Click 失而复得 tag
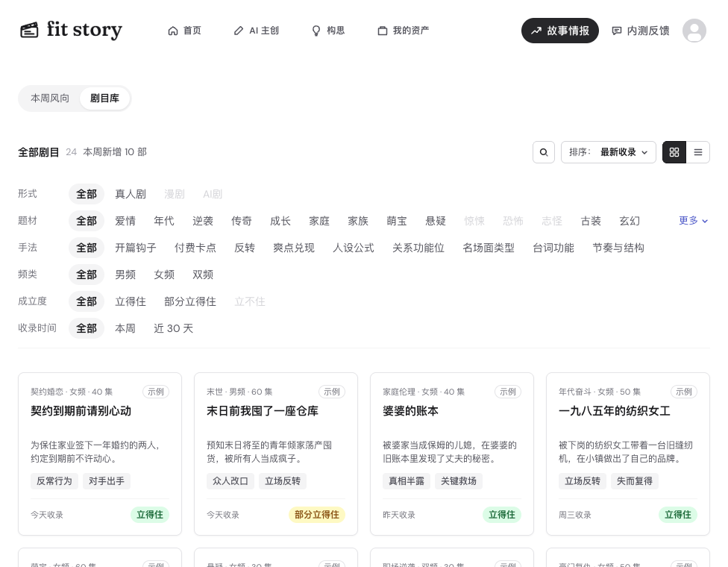This screenshot has height=567, width=728. tap(634, 481)
